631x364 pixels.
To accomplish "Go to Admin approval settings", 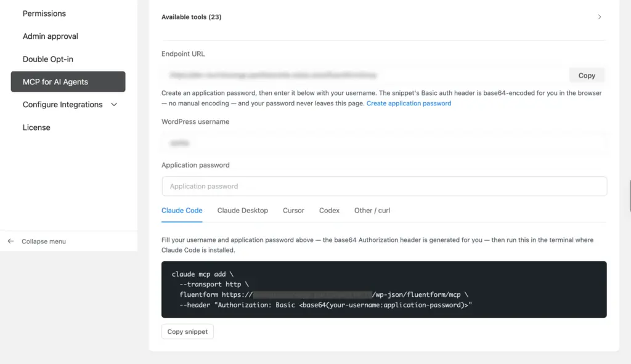I will pos(51,36).
